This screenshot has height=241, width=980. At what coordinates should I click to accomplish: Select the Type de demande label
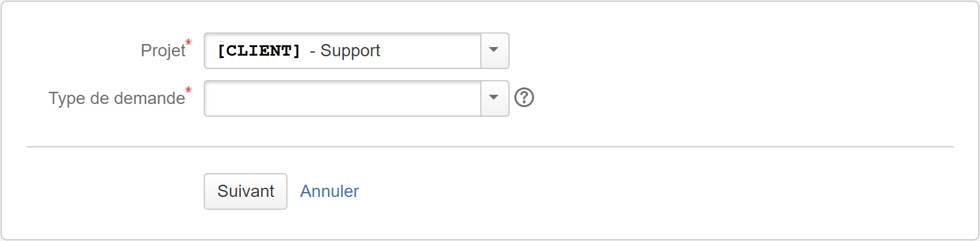pyautogui.click(x=117, y=98)
